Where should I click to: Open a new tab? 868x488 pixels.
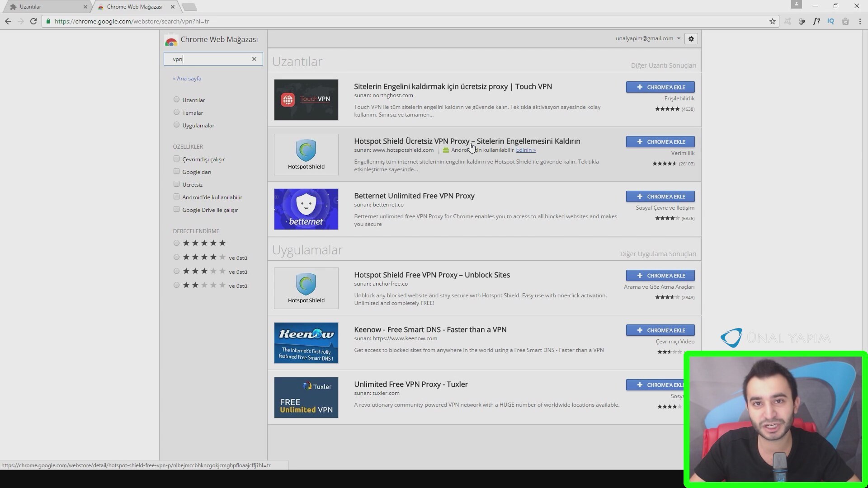[x=189, y=7]
